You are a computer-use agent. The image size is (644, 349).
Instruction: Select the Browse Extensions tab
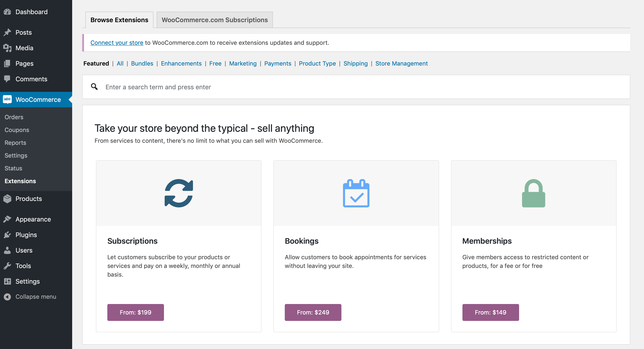tap(119, 20)
